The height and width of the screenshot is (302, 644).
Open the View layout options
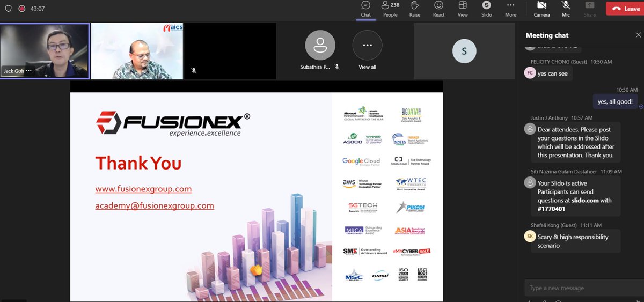463,9
